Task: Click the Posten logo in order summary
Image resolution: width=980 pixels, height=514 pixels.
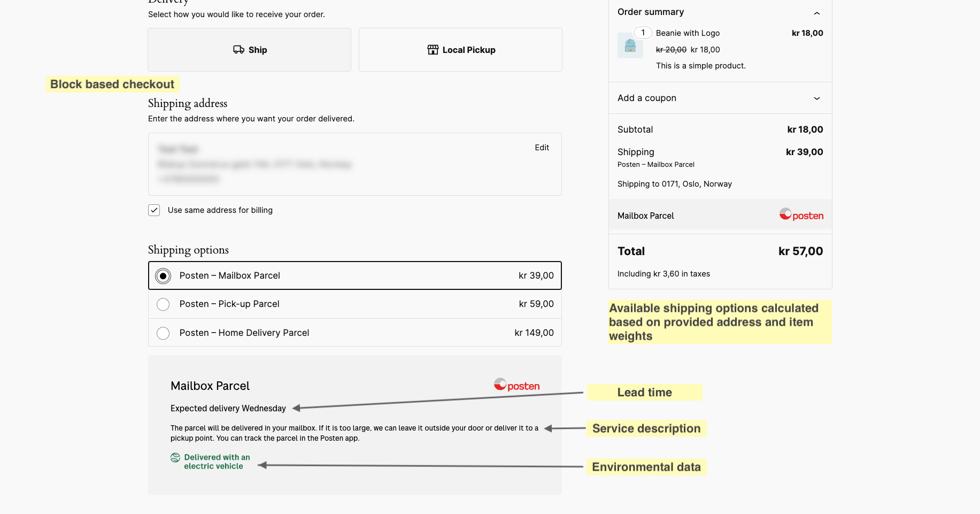Action: (x=801, y=215)
